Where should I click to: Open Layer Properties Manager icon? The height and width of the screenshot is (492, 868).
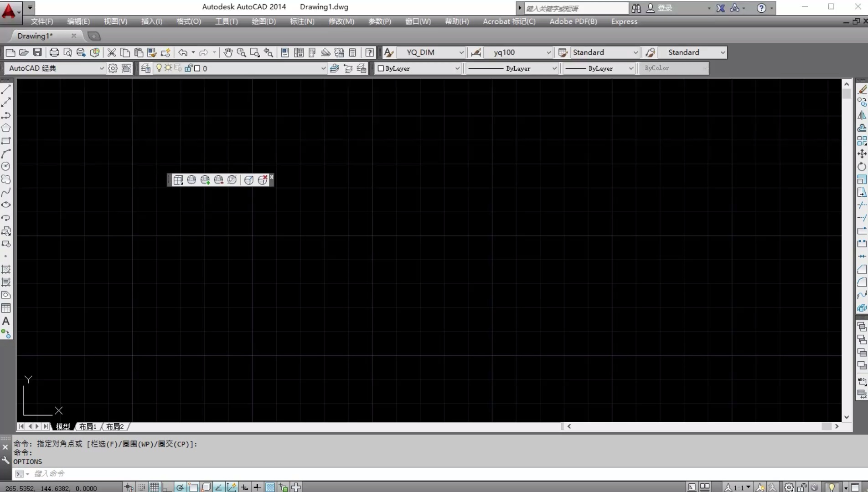[x=146, y=68]
